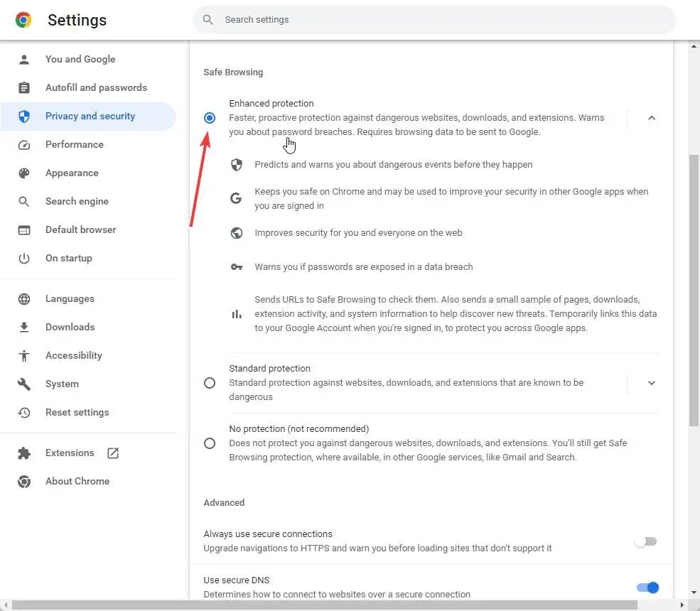Click the Use secure DNS label
This screenshot has width=700, height=611.
pyautogui.click(x=237, y=580)
